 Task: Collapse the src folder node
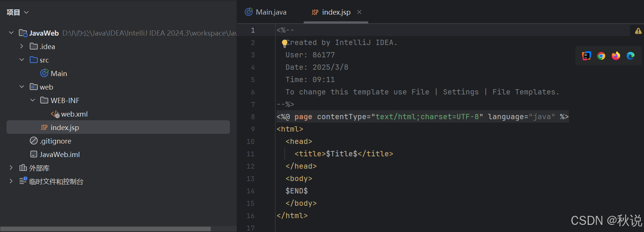pyautogui.click(x=22, y=60)
